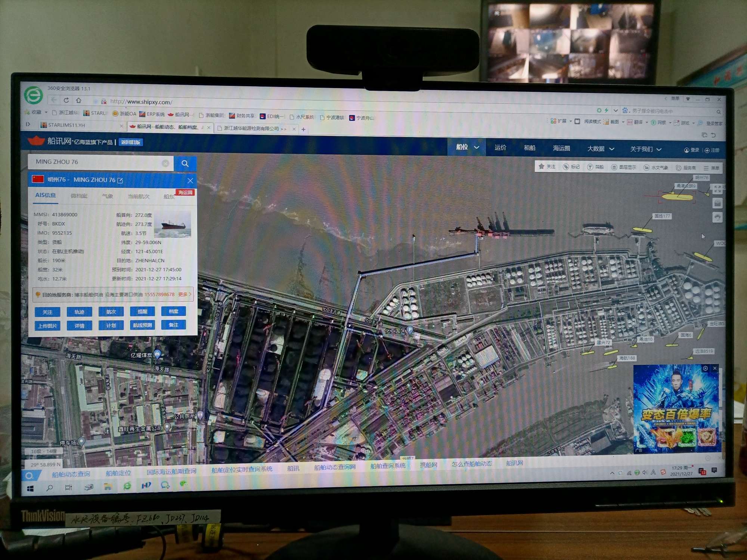747x560 pixels.
Task: Click the 航次 voyage button
Action: (111, 311)
